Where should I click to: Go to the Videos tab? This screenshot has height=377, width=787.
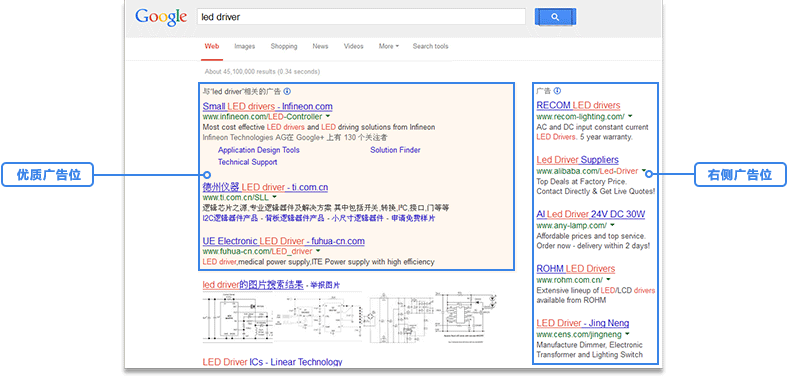[353, 46]
